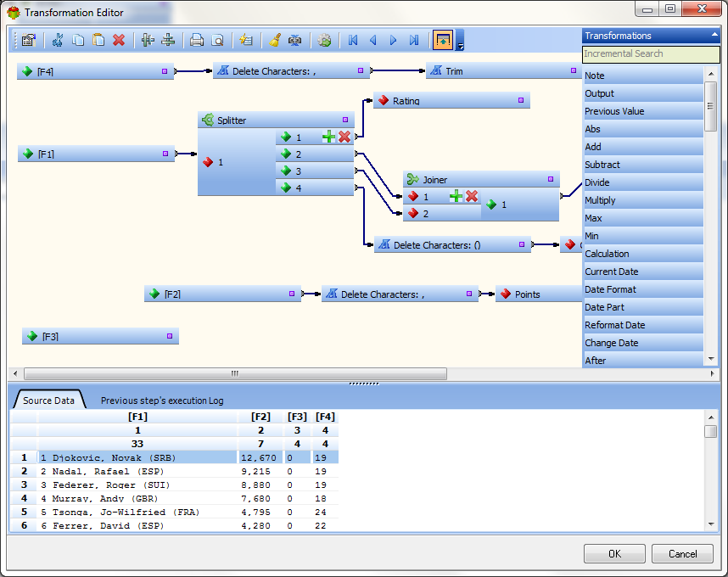Click the OK button
Viewport: 728px width, 577px height.
[x=614, y=554]
